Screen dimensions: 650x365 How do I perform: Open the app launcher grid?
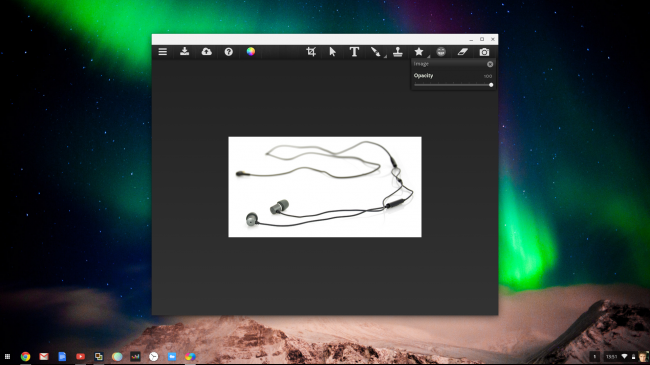click(x=7, y=357)
